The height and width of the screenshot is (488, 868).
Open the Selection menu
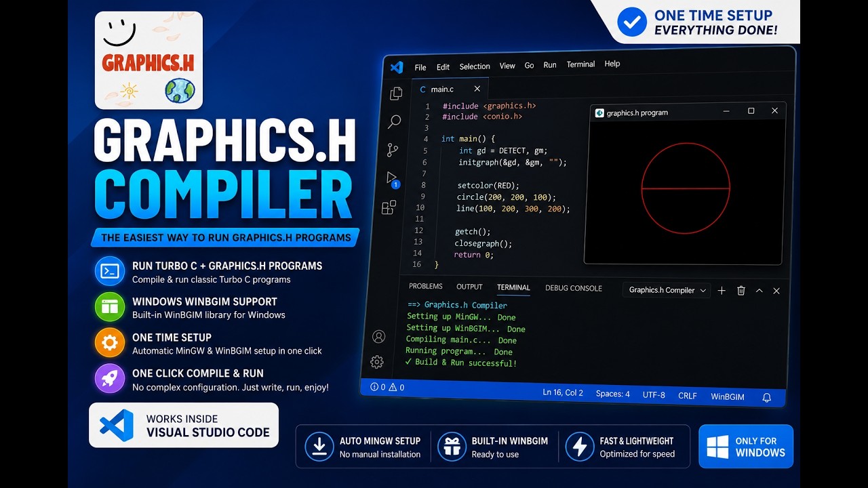pyautogui.click(x=475, y=66)
